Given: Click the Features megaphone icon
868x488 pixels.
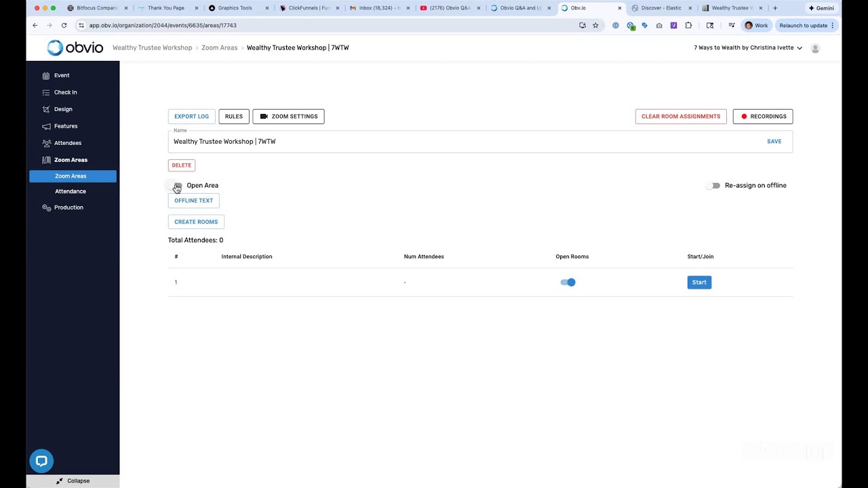Looking at the screenshot, I should click(46, 126).
